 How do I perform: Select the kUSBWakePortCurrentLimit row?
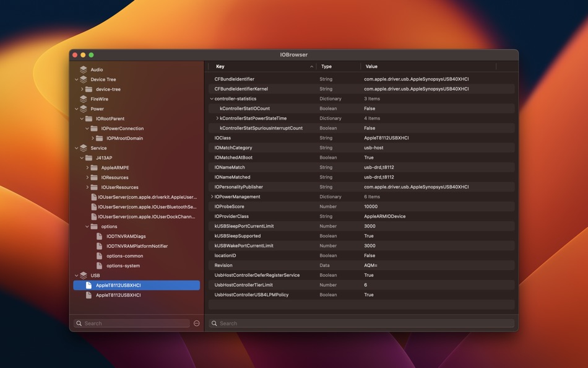point(361,245)
